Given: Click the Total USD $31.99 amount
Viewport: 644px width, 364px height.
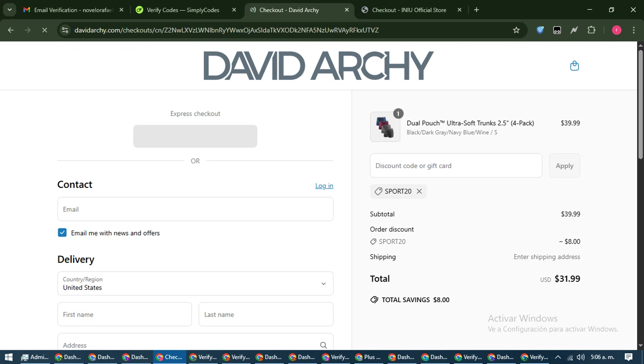Looking at the screenshot, I should 560,278.
